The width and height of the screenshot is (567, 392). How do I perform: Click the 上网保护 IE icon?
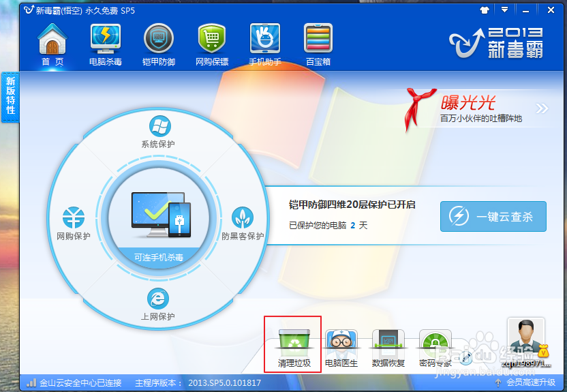158,299
